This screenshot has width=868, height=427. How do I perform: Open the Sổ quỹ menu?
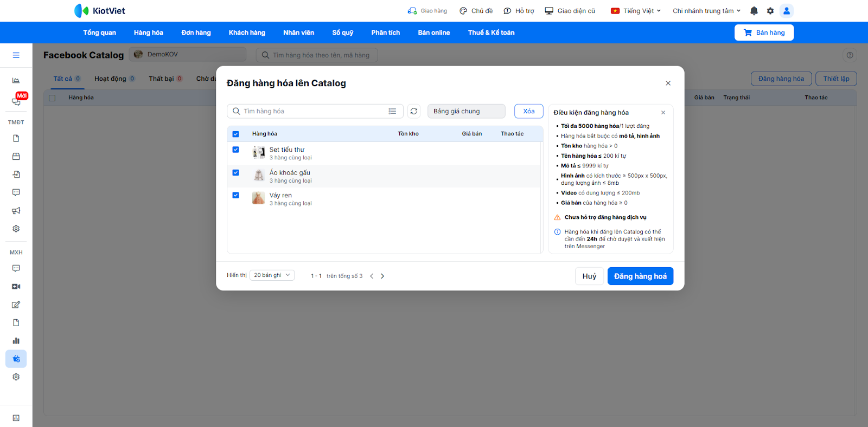343,33
